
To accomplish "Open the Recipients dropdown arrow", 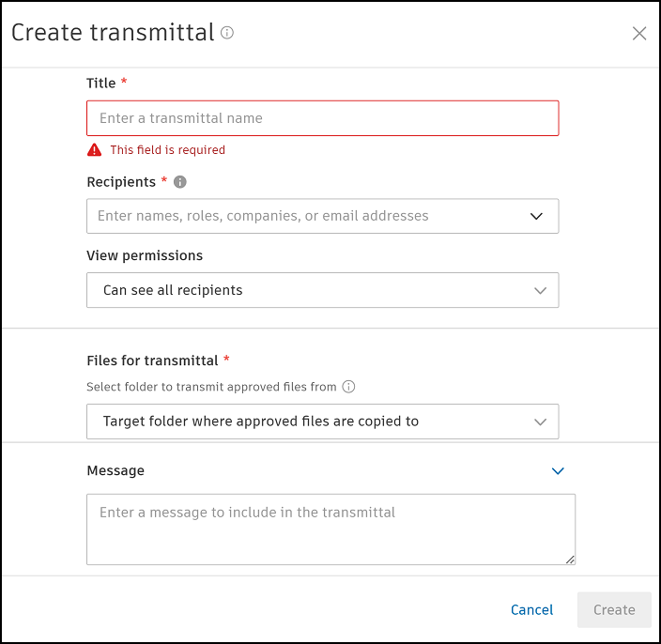I will (536, 216).
